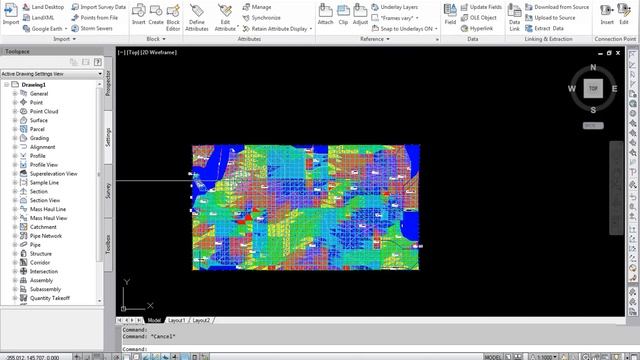Viewport: 640px width, 360px height.
Task: Open the Data Link tool
Action: pos(514,18)
